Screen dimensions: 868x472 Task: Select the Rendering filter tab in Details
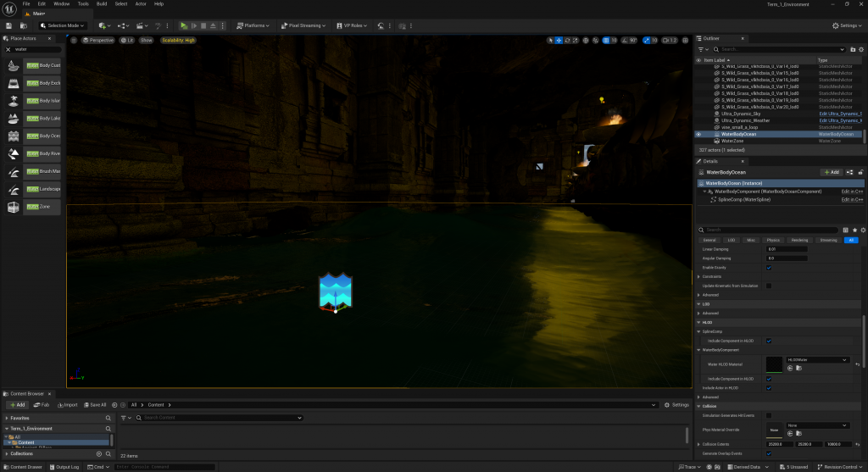[799, 240]
